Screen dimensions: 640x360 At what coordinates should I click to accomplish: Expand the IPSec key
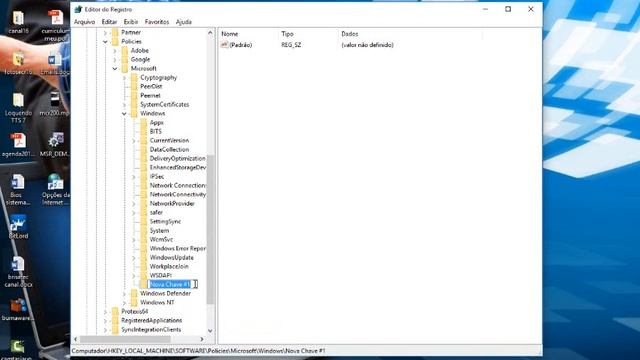point(134,177)
